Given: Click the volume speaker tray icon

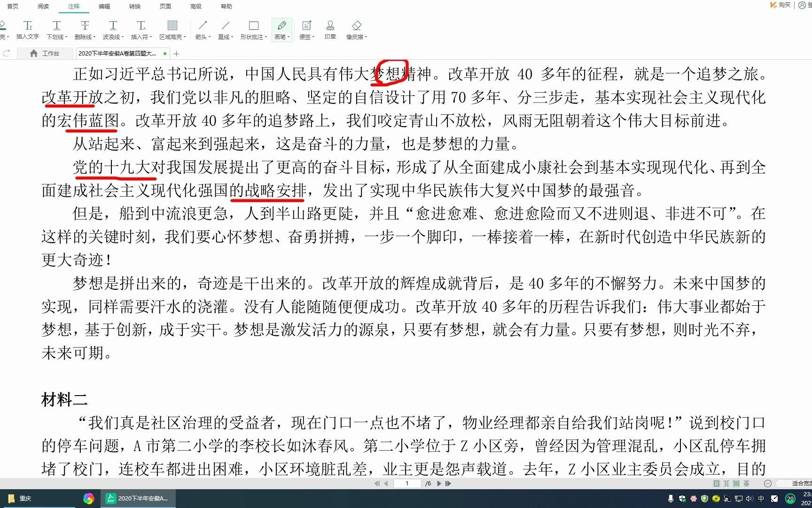Looking at the screenshot, I should coord(749,499).
